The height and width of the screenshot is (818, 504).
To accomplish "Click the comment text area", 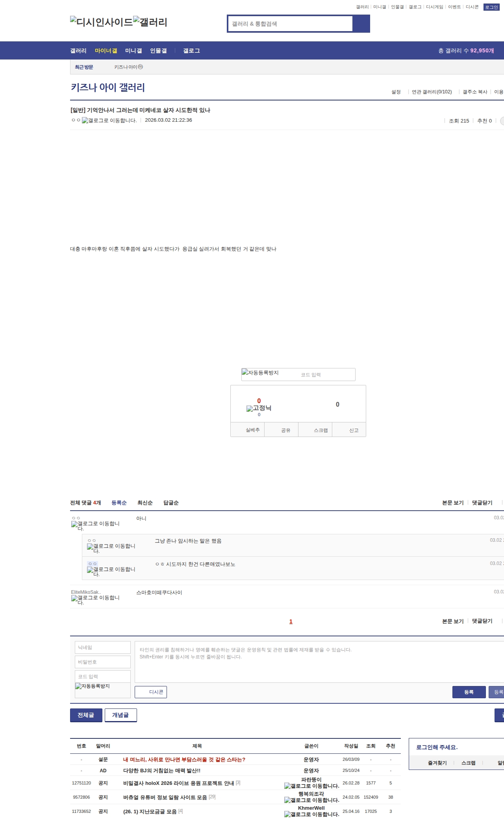I will pos(319,662).
